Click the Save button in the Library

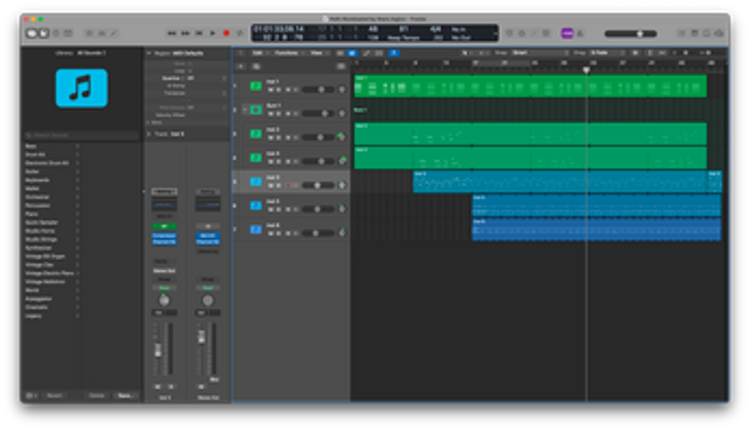tap(124, 396)
